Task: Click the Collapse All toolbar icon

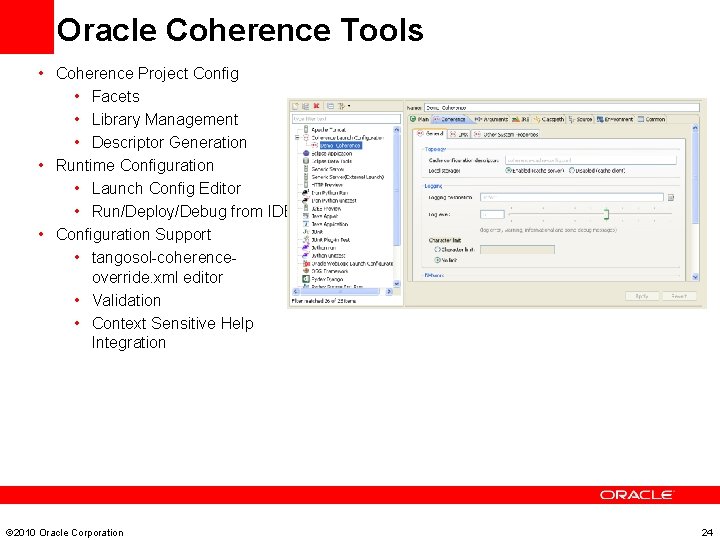Action: coord(330,106)
